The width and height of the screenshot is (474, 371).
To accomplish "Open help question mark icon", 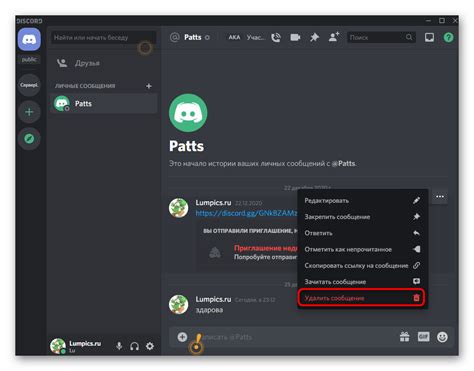I will [448, 37].
